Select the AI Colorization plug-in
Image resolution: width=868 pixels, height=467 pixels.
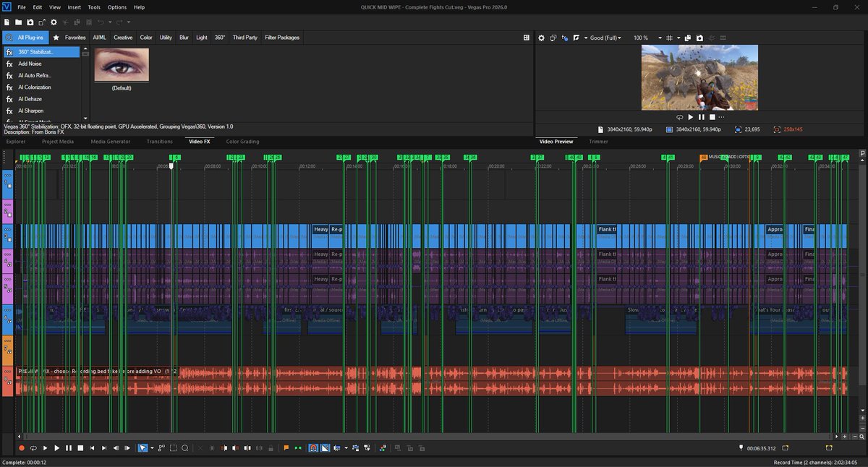(x=41, y=87)
